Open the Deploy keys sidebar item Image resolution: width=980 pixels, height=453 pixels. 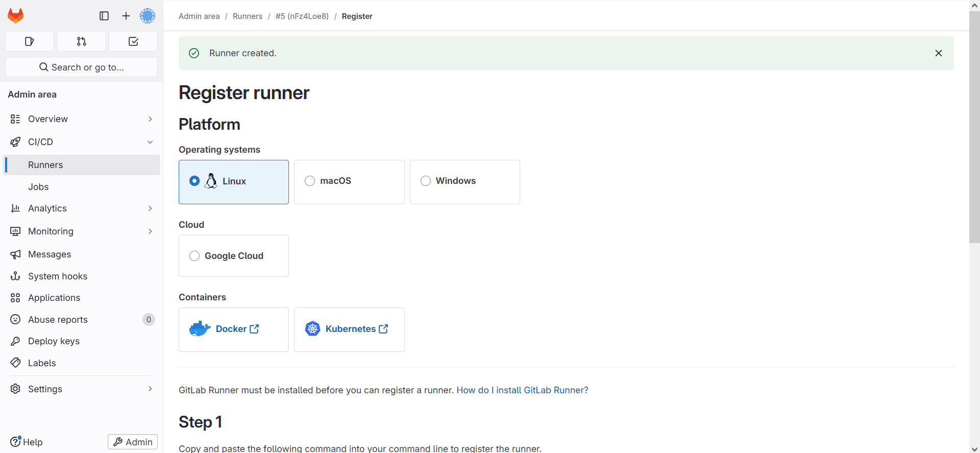[82, 341]
